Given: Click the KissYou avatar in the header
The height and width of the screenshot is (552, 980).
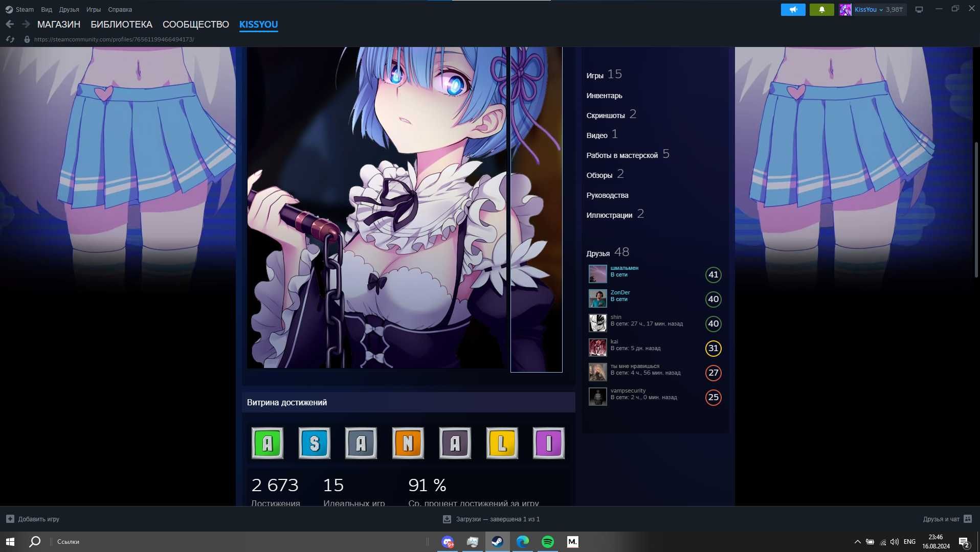Looking at the screenshot, I should (x=845, y=10).
